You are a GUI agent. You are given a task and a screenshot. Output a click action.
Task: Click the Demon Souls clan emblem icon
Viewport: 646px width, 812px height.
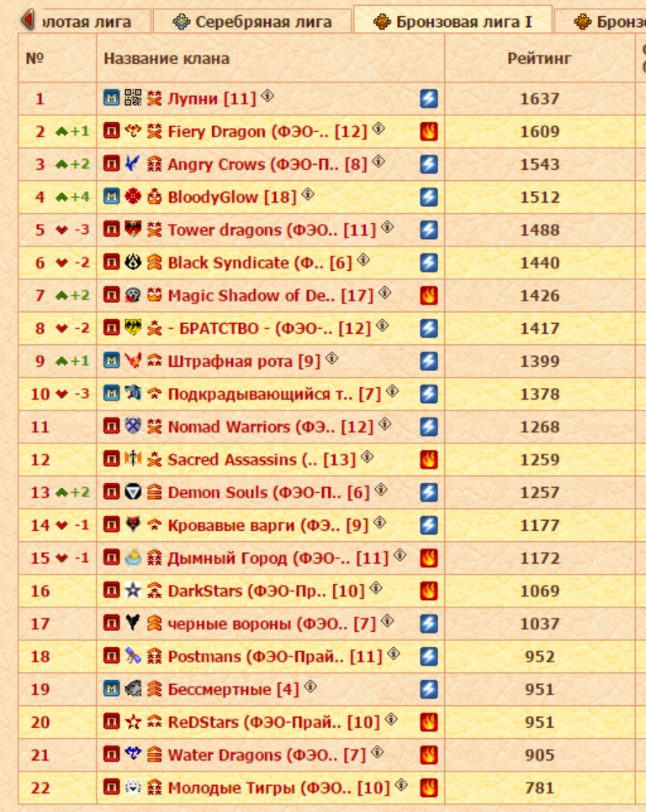[133, 492]
